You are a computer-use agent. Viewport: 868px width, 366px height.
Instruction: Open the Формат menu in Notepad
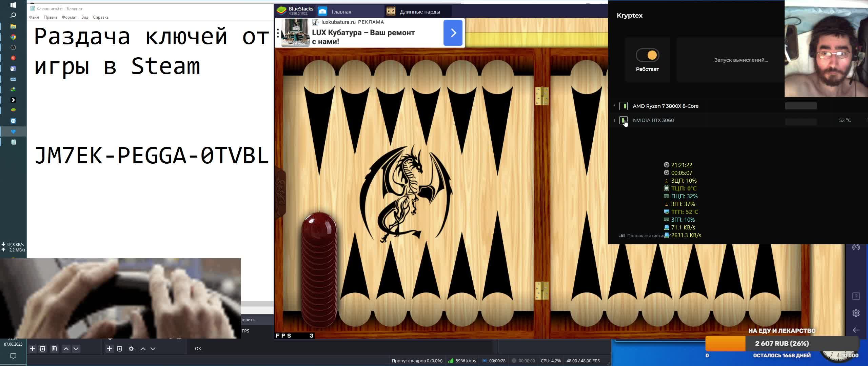[x=69, y=17]
